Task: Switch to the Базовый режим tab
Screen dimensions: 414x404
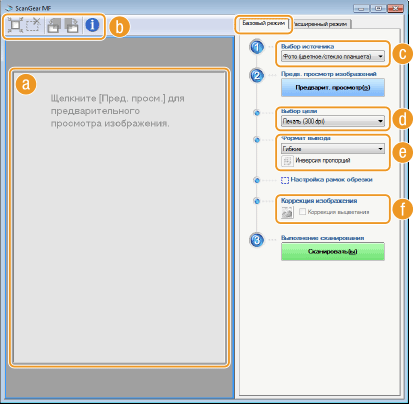Action: pos(263,23)
